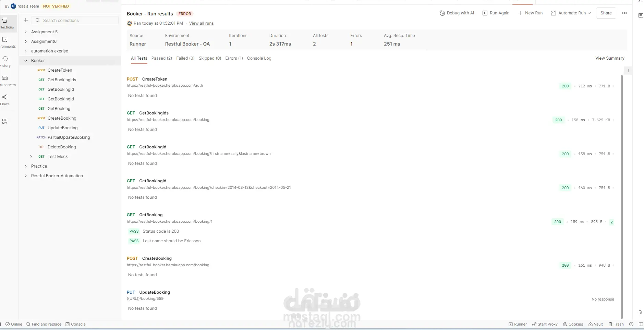This screenshot has width=644, height=330.
Task: Start a New Run
Action: pyautogui.click(x=530, y=13)
